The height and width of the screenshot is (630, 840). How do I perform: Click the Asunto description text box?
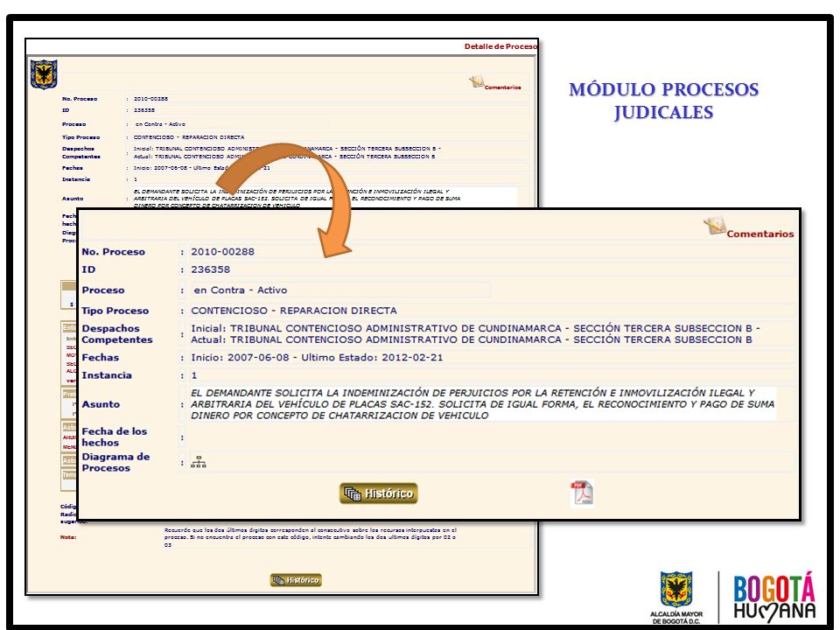click(483, 404)
